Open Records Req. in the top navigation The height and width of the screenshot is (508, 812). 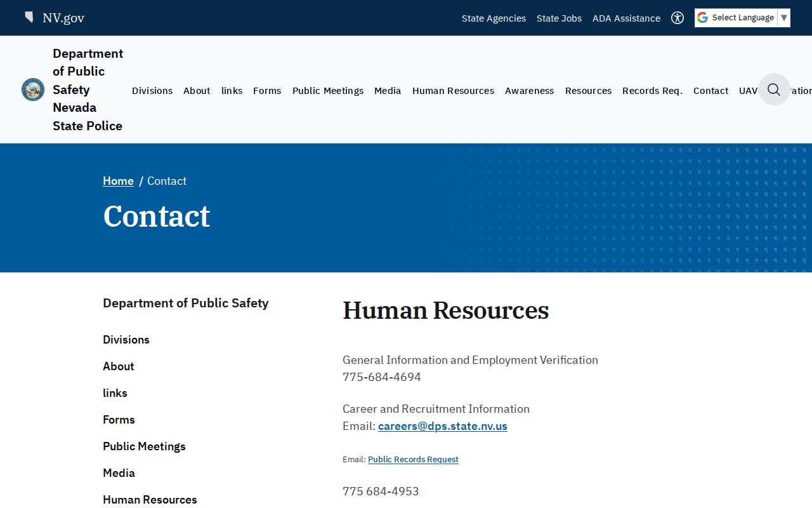click(652, 91)
